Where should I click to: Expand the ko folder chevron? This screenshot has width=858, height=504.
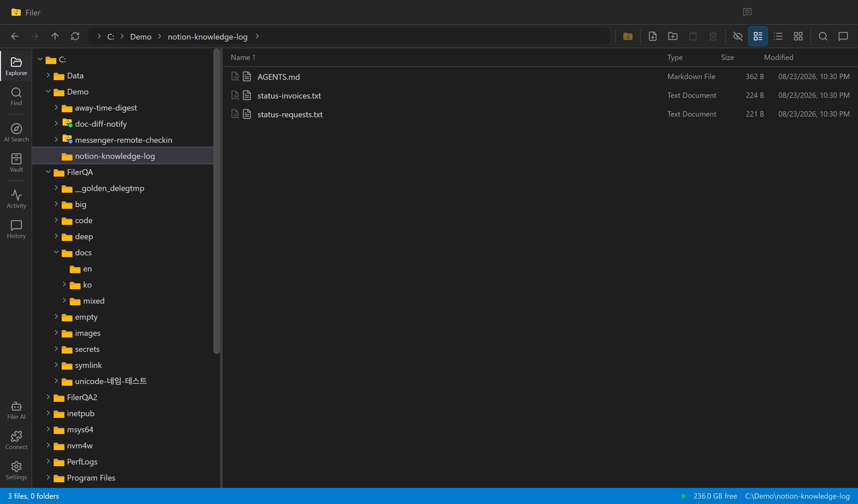coord(64,284)
